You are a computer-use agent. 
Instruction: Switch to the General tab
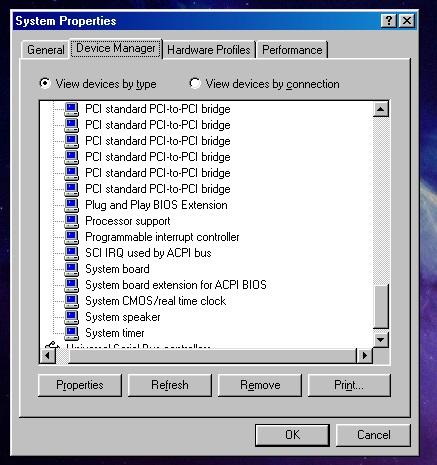tap(46, 50)
